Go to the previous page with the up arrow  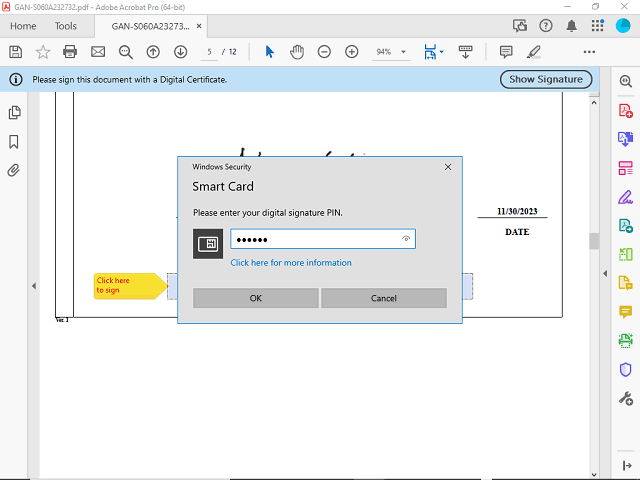153,52
